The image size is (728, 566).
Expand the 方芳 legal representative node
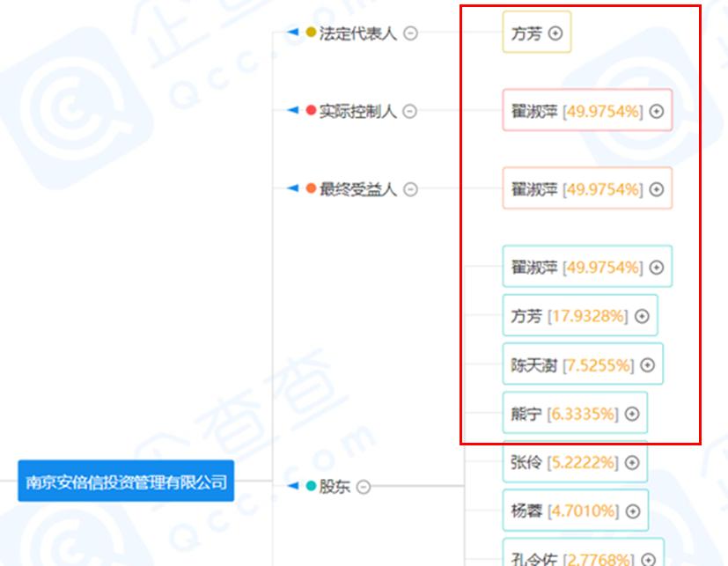555,33
